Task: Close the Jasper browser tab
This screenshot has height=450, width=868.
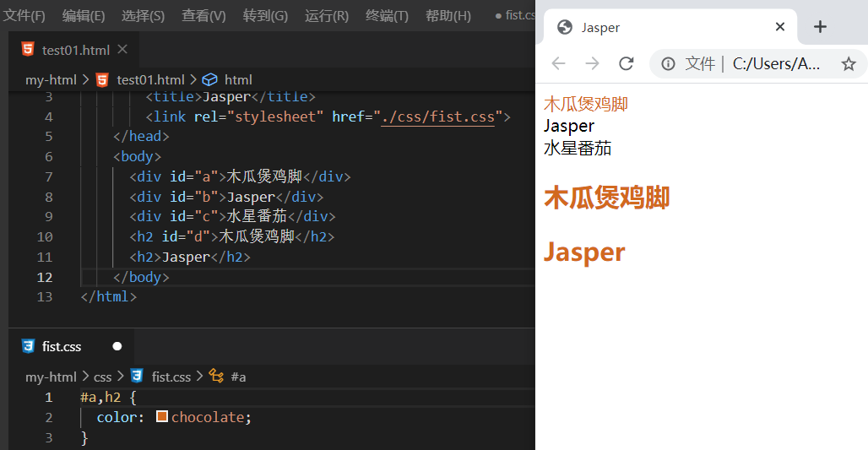Action: (779, 27)
